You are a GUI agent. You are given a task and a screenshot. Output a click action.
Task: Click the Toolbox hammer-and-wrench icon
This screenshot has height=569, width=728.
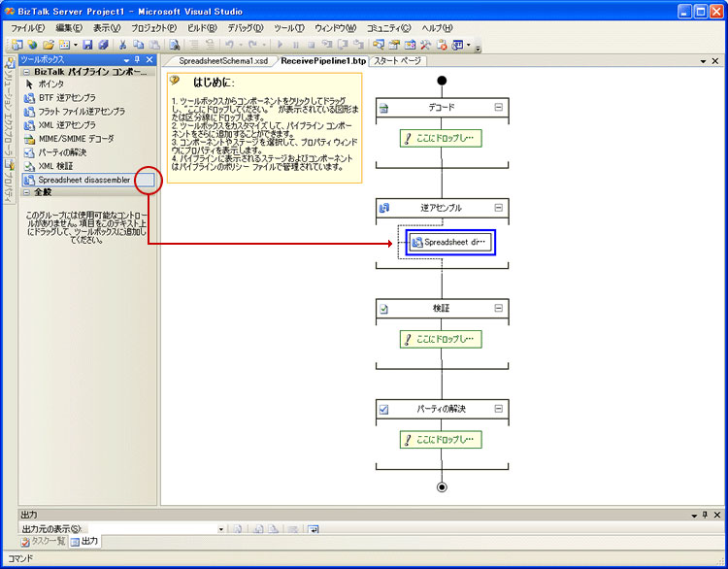pos(426,45)
